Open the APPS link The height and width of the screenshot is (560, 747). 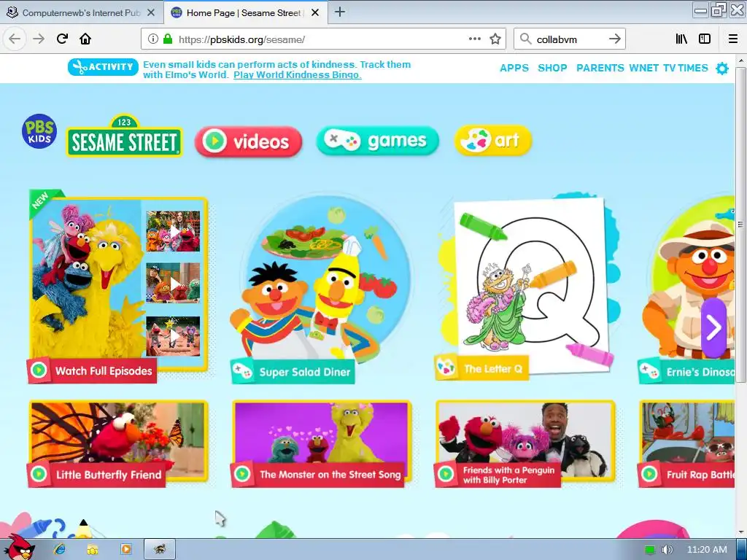tap(514, 68)
